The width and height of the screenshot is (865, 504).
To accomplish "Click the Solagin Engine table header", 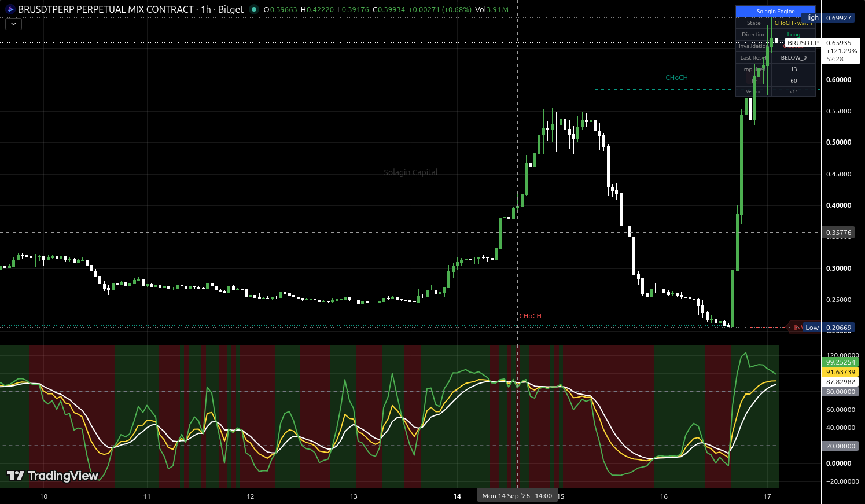I will tap(775, 12).
